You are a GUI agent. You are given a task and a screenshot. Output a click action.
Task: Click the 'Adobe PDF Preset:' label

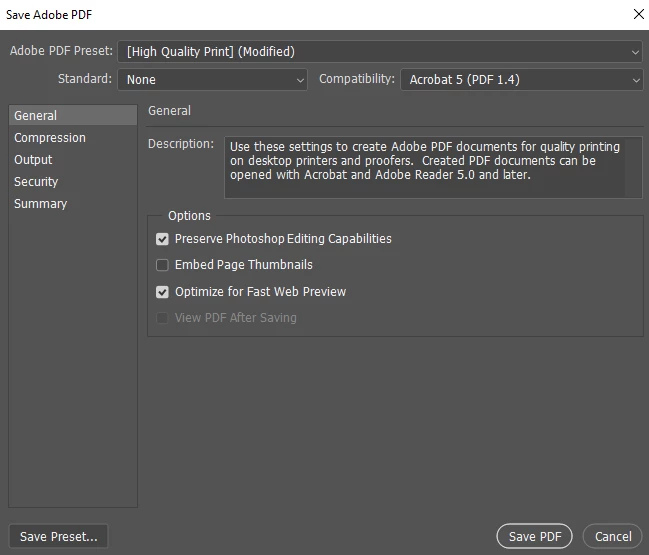tap(61, 51)
